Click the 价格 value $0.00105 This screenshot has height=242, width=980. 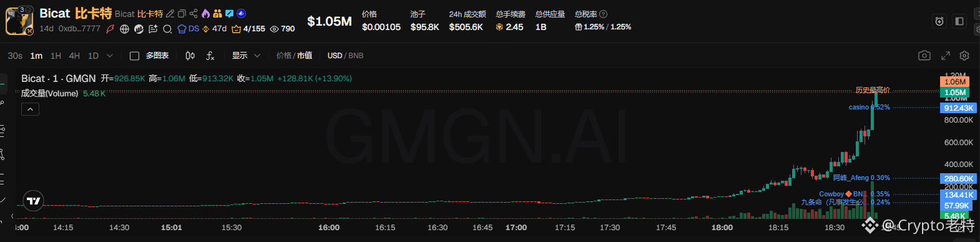click(381, 27)
